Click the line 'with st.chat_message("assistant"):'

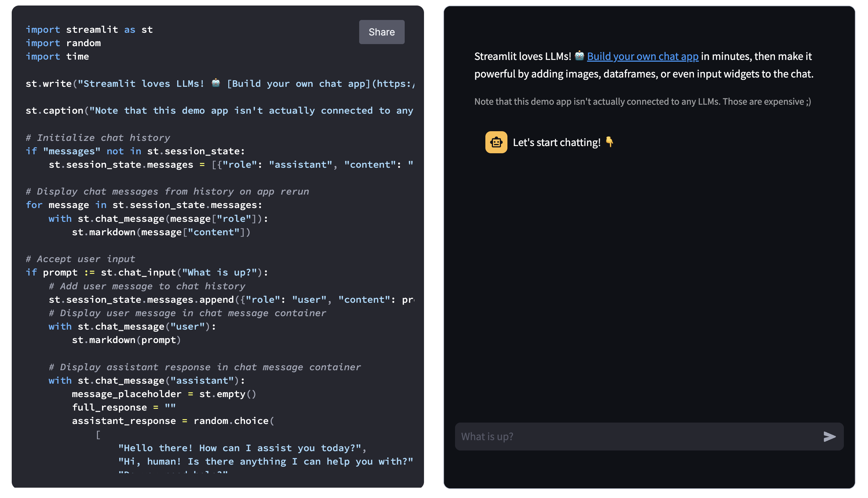pos(147,381)
